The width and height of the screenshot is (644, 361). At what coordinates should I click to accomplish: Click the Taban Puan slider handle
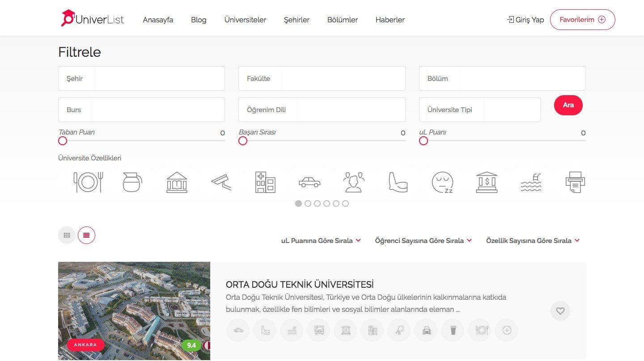(63, 141)
